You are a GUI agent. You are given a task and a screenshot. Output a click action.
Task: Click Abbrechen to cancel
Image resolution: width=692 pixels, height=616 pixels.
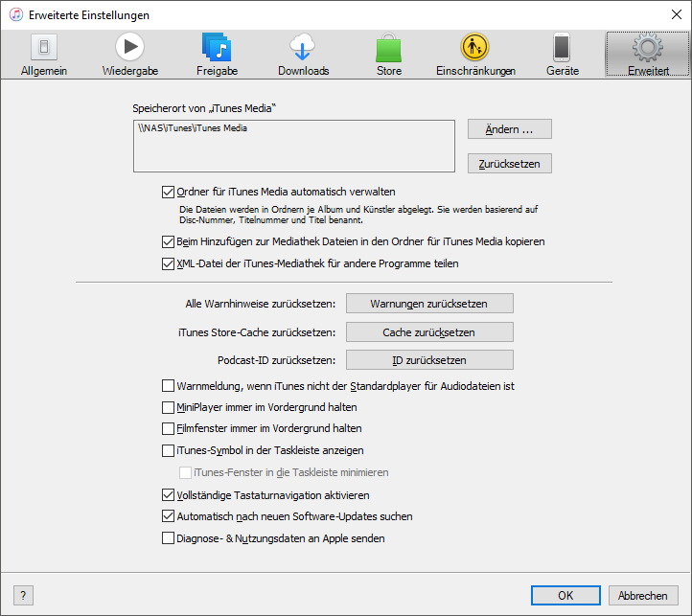pos(643,596)
